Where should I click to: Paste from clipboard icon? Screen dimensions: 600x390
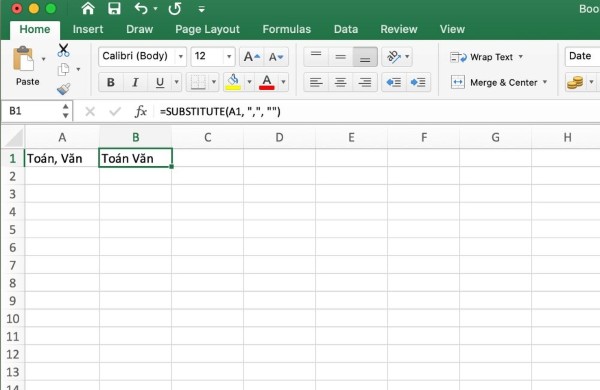[23, 59]
